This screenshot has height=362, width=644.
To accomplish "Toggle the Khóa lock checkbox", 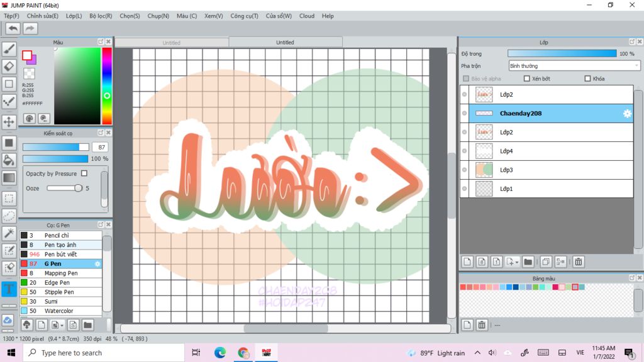I will click(x=587, y=79).
